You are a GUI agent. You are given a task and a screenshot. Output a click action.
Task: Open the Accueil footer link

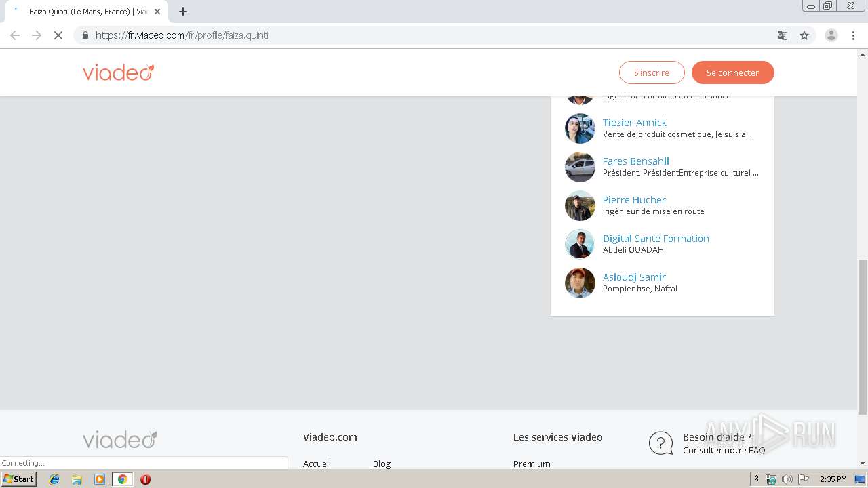coord(317,464)
